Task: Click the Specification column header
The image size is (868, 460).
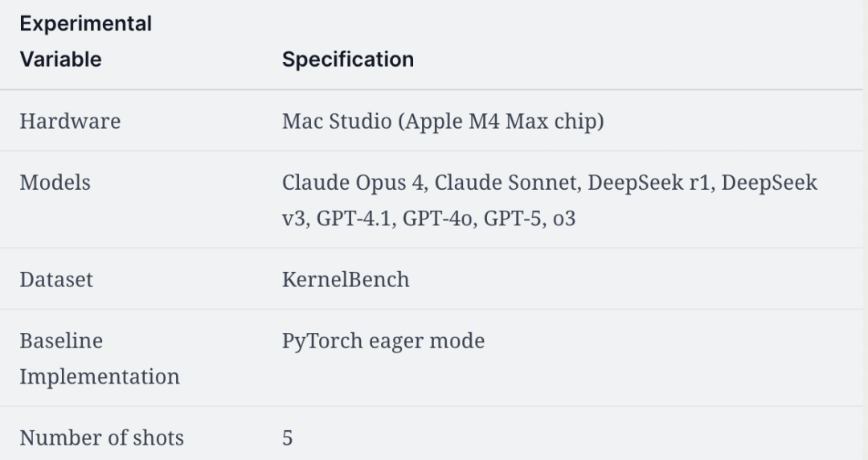Action: 348,60
